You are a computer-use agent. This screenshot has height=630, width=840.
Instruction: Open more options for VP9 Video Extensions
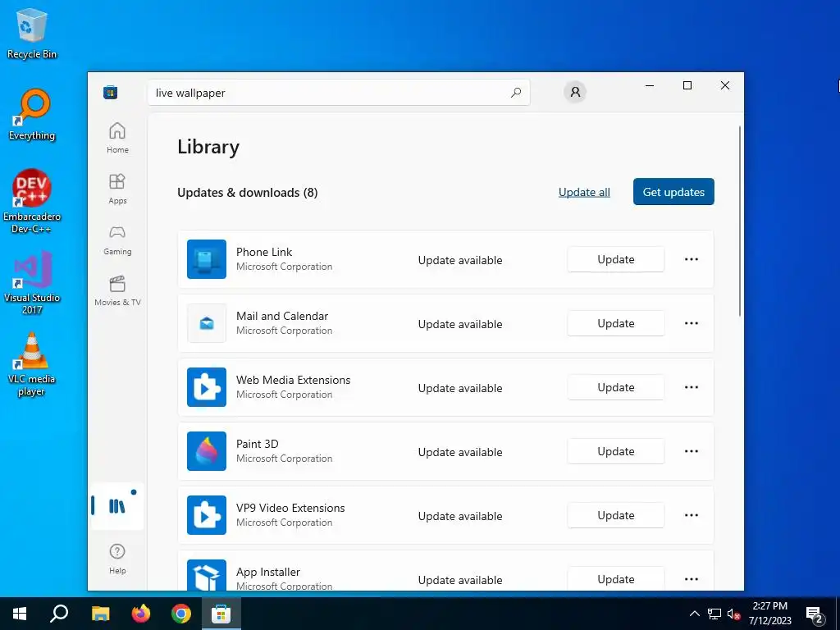point(691,515)
